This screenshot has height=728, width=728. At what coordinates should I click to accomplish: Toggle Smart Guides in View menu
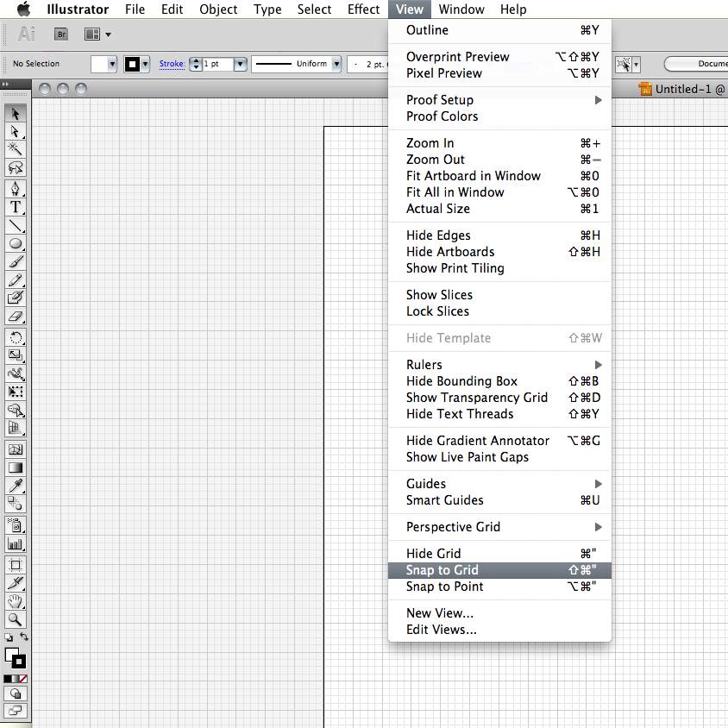499,500
